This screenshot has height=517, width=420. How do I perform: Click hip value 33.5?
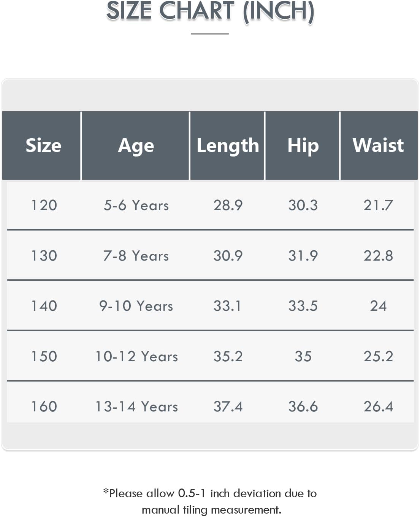click(303, 306)
